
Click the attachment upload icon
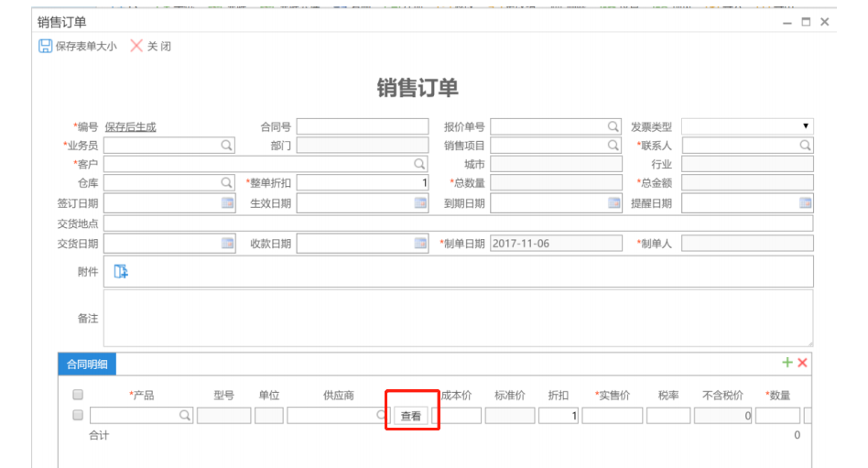point(121,271)
